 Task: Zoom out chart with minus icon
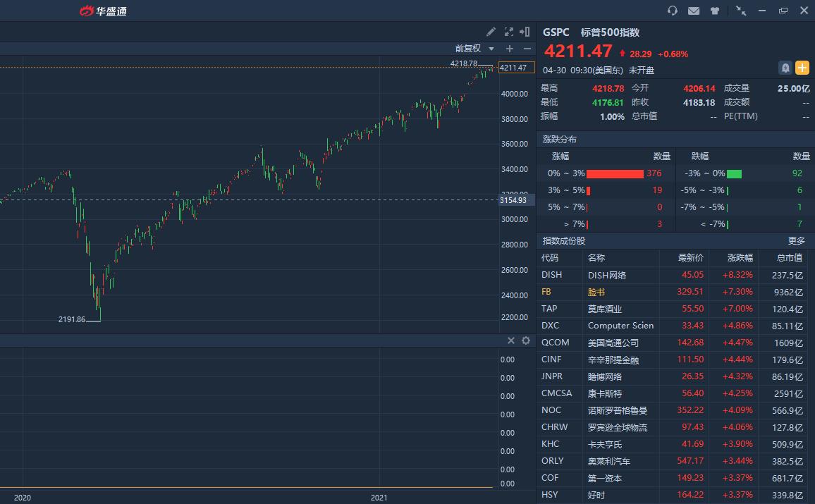[x=527, y=49]
